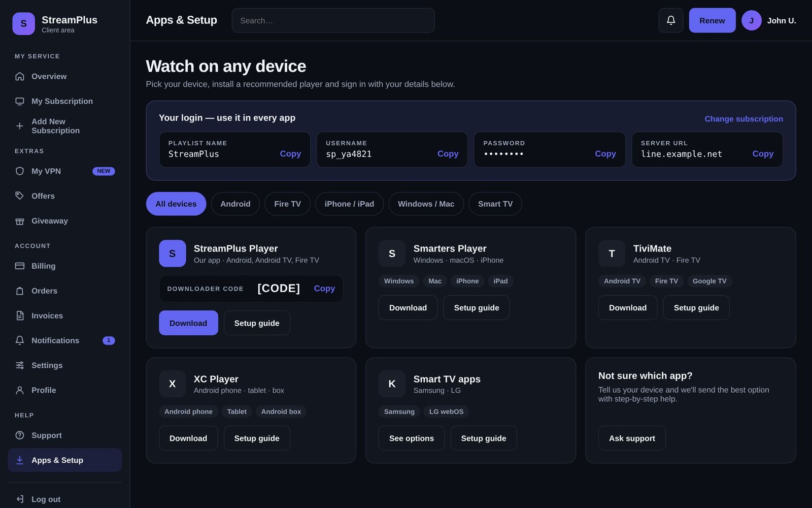Click the Ask support button
The image size is (812, 508).
click(632, 438)
